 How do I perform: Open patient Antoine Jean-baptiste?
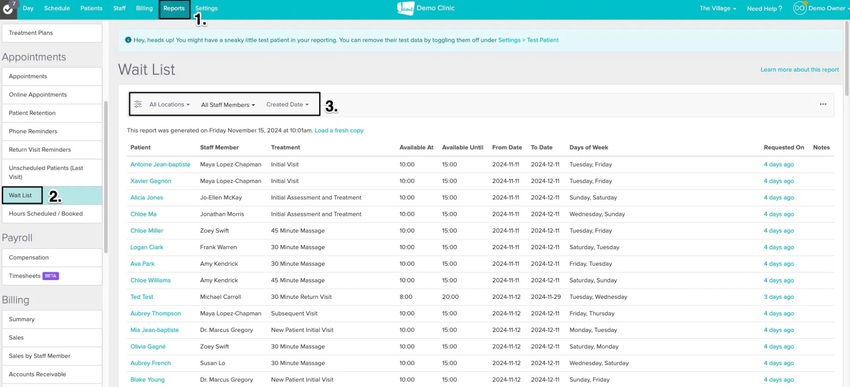coord(160,164)
